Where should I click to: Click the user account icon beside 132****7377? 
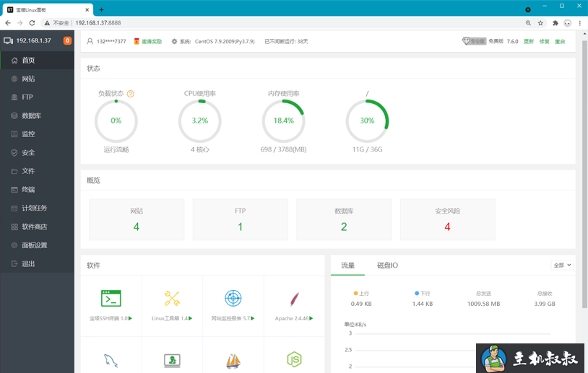coord(90,41)
